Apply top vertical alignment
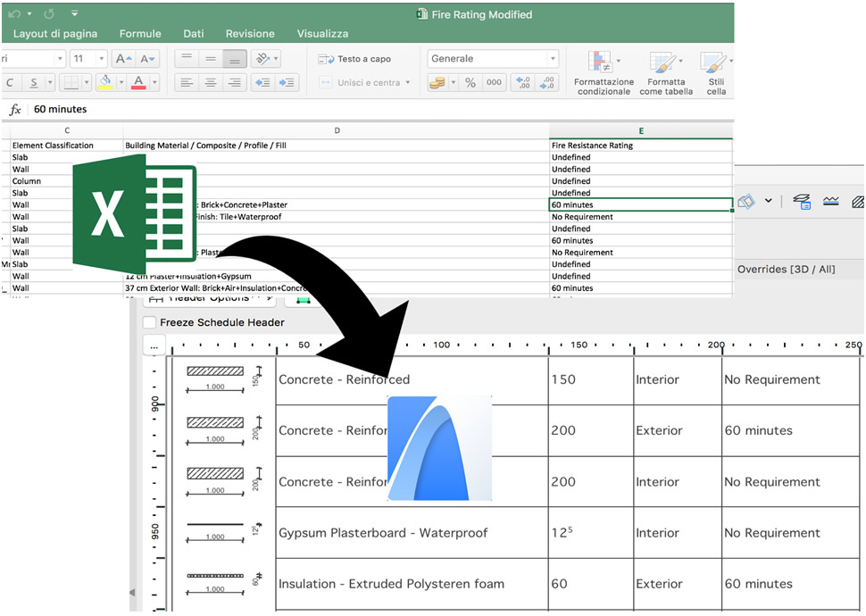 point(187,58)
